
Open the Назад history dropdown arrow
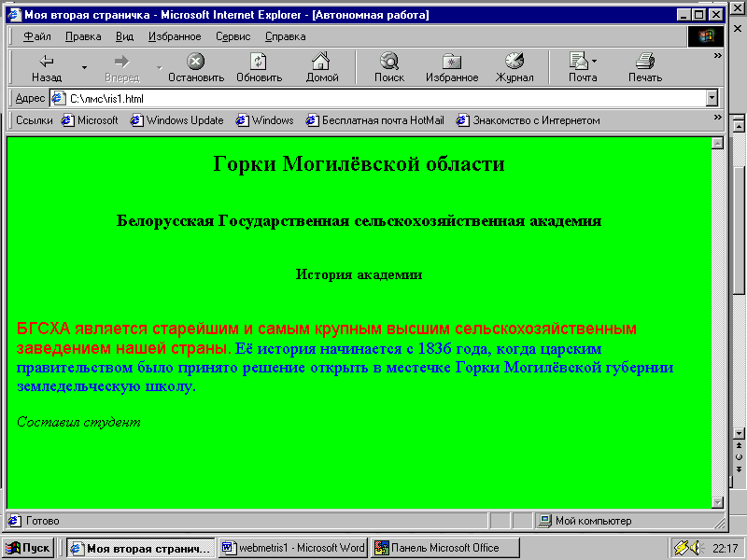[84, 67]
